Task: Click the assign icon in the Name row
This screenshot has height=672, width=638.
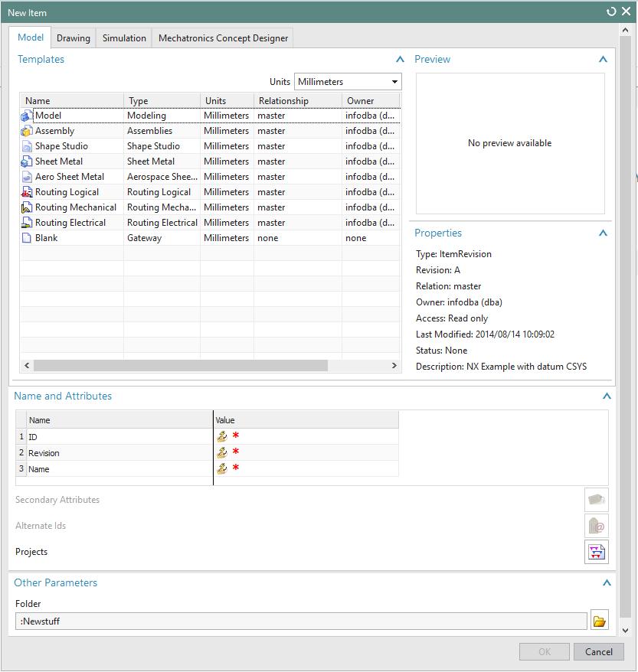Action: click(222, 468)
